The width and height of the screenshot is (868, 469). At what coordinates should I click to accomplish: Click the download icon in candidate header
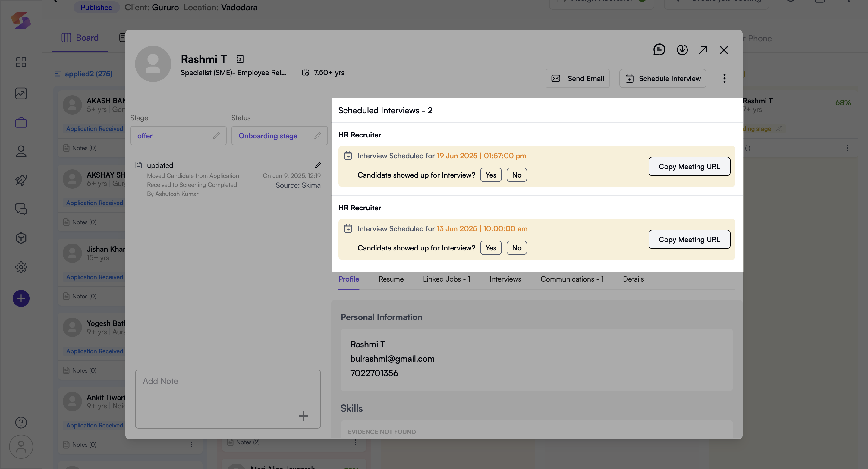[x=682, y=50]
